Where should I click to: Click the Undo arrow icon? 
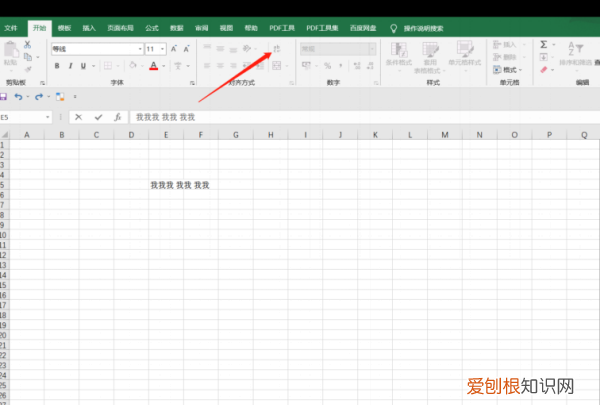pyautogui.click(x=18, y=96)
